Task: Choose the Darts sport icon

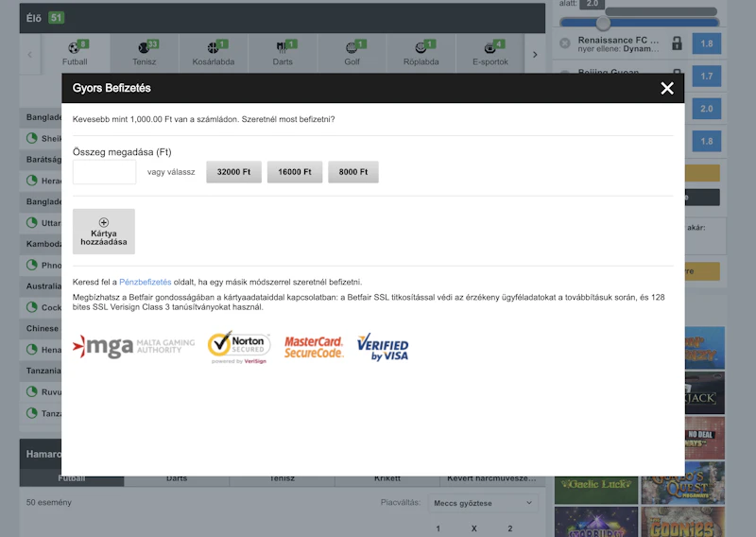Action: [283, 53]
